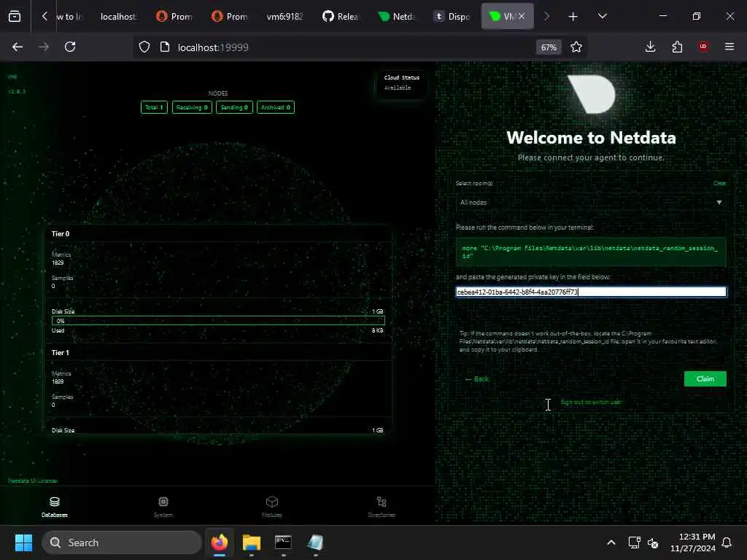Open the Firefox downloads panel
The height and width of the screenshot is (560, 747).
(650, 47)
